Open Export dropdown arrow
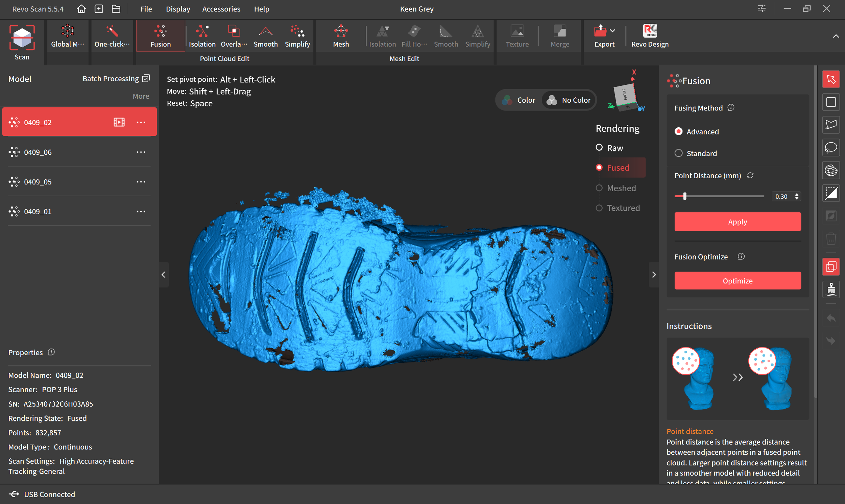This screenshot has height=504, width=845. tap(612, 31)
